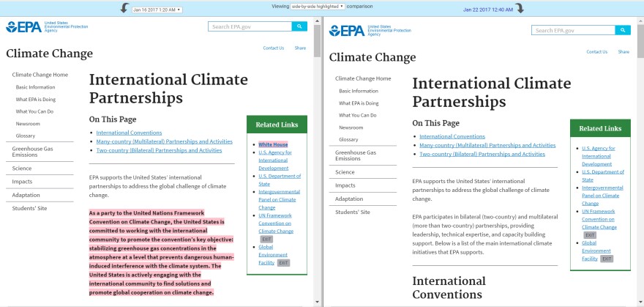This screenshot has width=644, height=307.
Task: Click Global Environment Facility link in right pane
Action: click(596, 251)
